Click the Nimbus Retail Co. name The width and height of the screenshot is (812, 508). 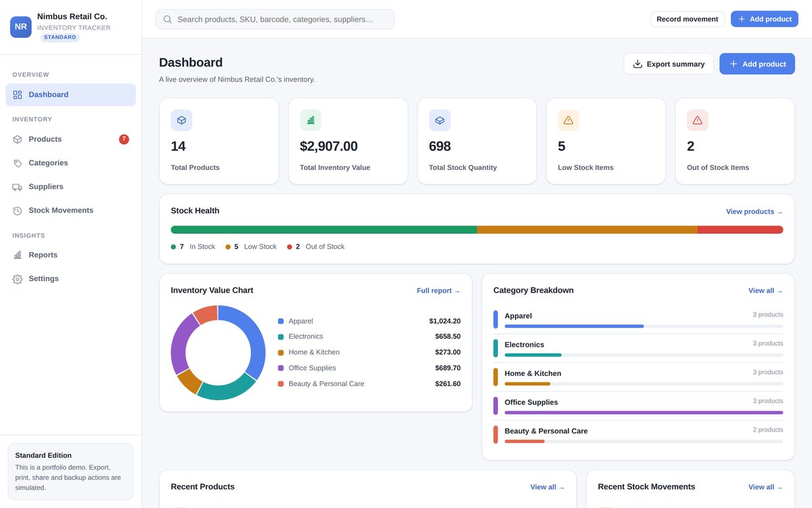tap(72, 16)
